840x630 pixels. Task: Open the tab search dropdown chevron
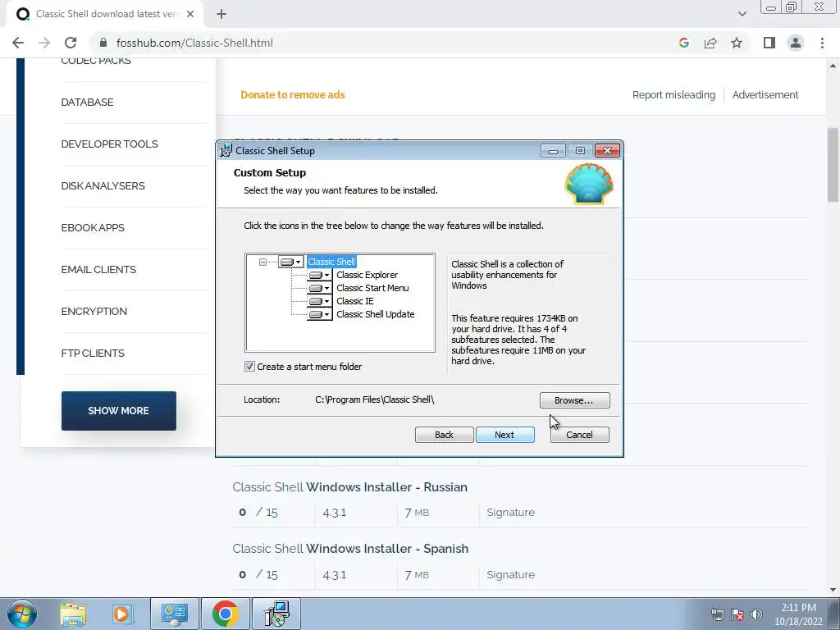pos(742,14)
